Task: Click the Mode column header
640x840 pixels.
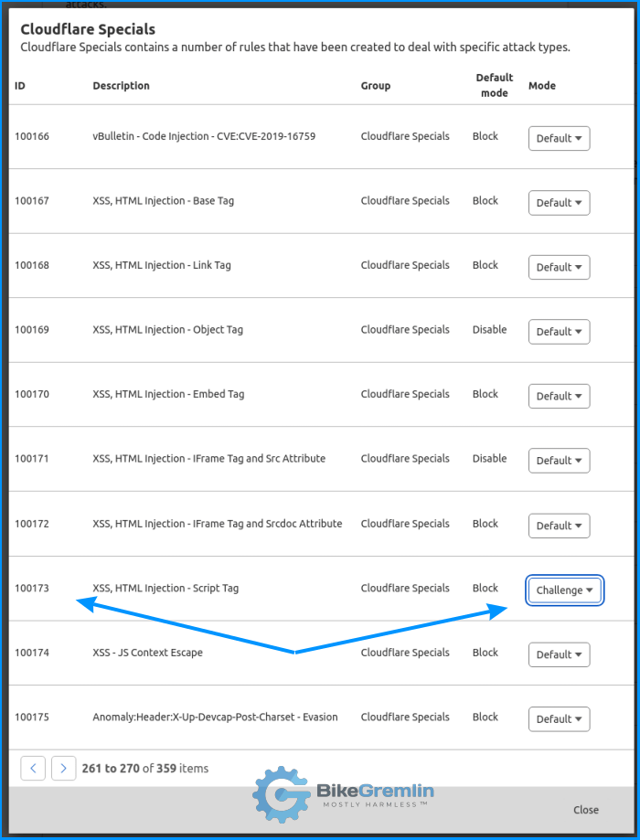Action: pyautogui.click(x=542, y=86)
